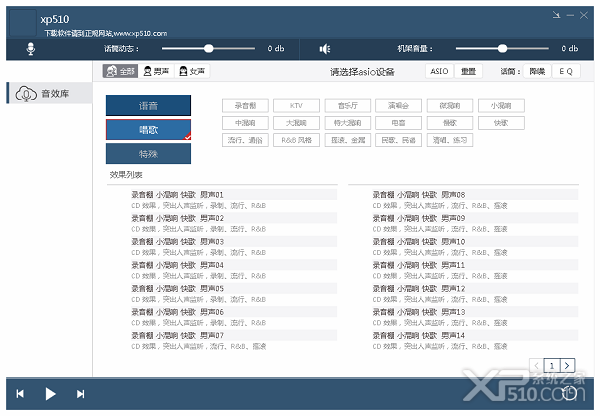Select effect 录音棚 小混响 快歌 男声13

point(475,312)
